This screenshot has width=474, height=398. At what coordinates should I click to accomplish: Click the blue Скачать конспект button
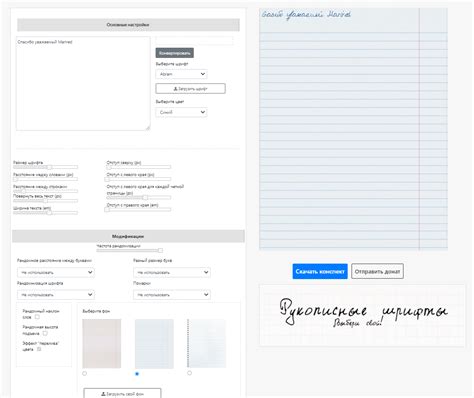coord(320,271)
